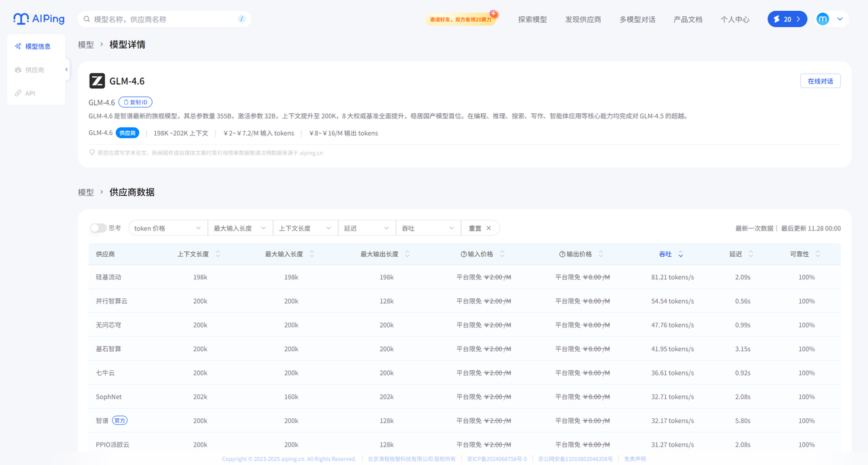Open 产品文档 in top navigation
Image resolution: width=868 pixels, height=465 pixels.
pyautogui.click(x=688, y=20)
